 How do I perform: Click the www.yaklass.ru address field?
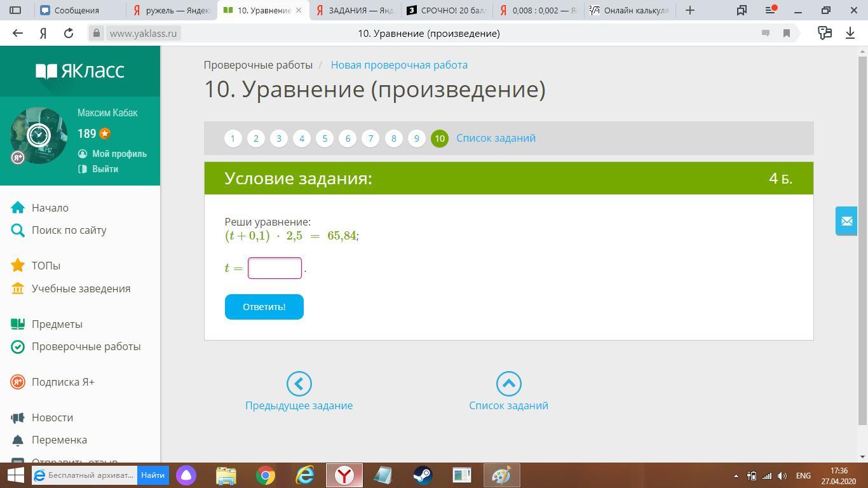point(143,33)
